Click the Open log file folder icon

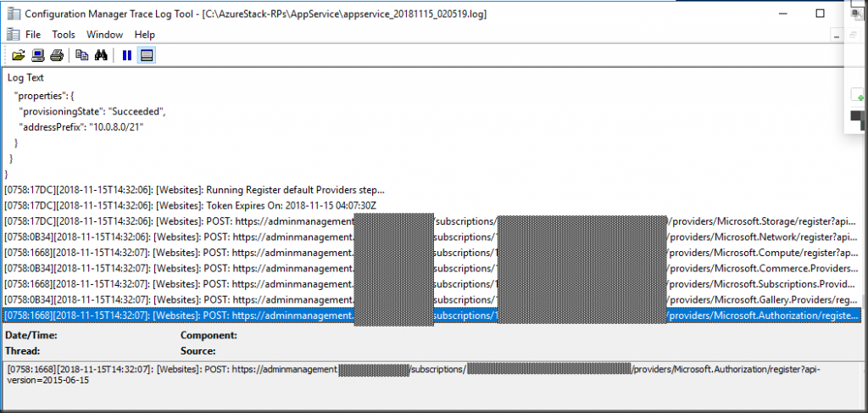coord(18,55)
